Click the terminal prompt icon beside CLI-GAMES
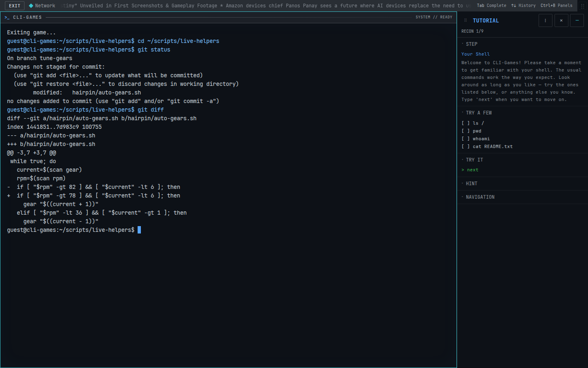Screen dimensions: 588x368 [7, 18]
